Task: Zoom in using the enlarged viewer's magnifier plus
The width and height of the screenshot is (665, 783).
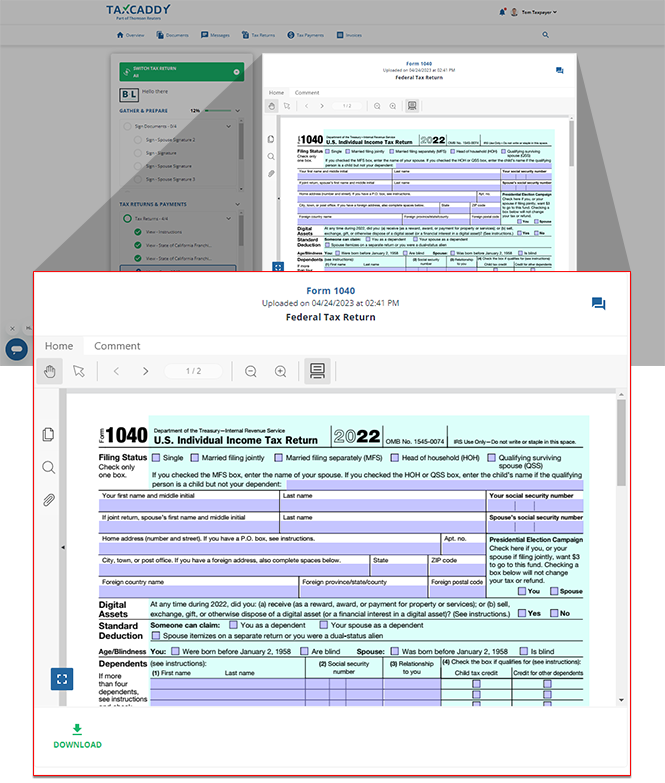Action: (281, 371)
